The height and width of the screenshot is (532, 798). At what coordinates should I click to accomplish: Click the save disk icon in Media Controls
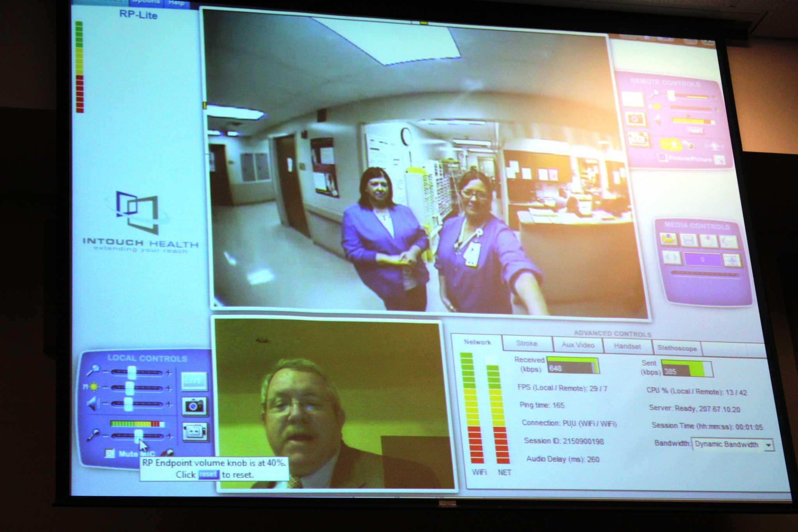pyautogui.click(x=688, y=240)
